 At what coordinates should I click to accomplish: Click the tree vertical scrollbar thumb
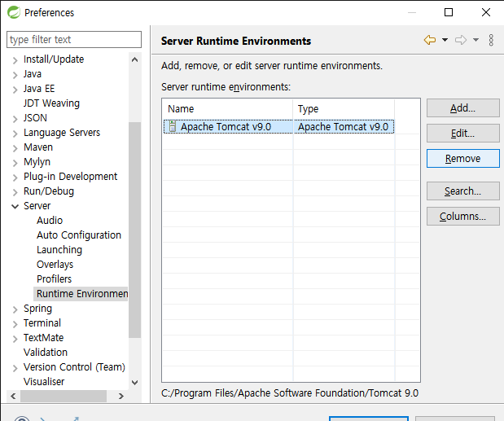134,230
